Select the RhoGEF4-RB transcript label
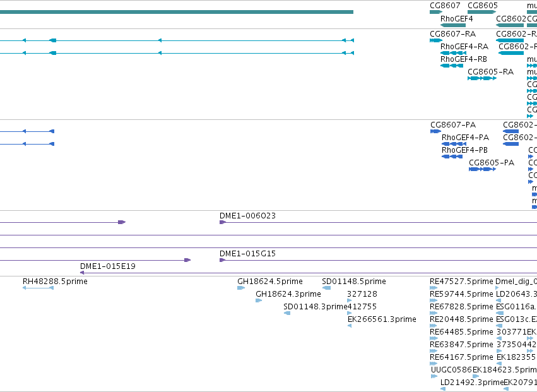The width and height of the screenshot is (537, 392). coord(464,59)
